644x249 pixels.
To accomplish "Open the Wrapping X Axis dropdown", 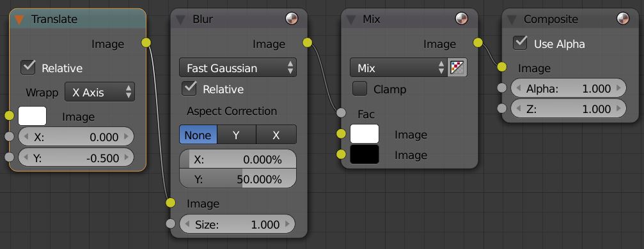I will pos(100,92).
